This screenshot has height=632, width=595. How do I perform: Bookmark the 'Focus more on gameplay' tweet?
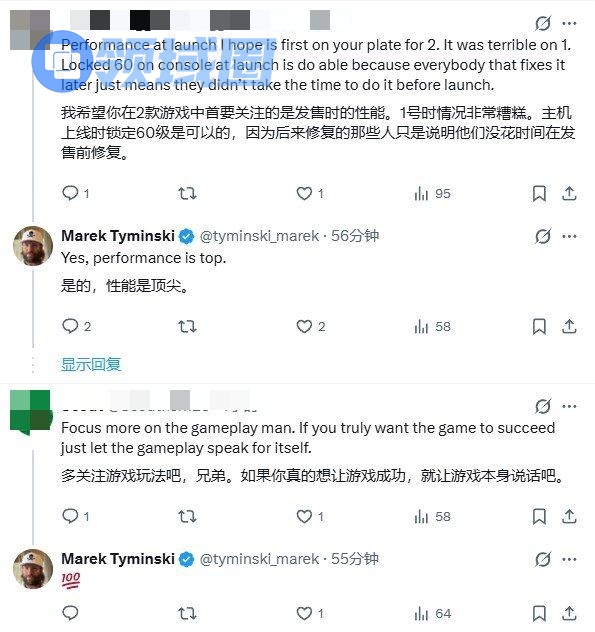click(x=539, y=516)
